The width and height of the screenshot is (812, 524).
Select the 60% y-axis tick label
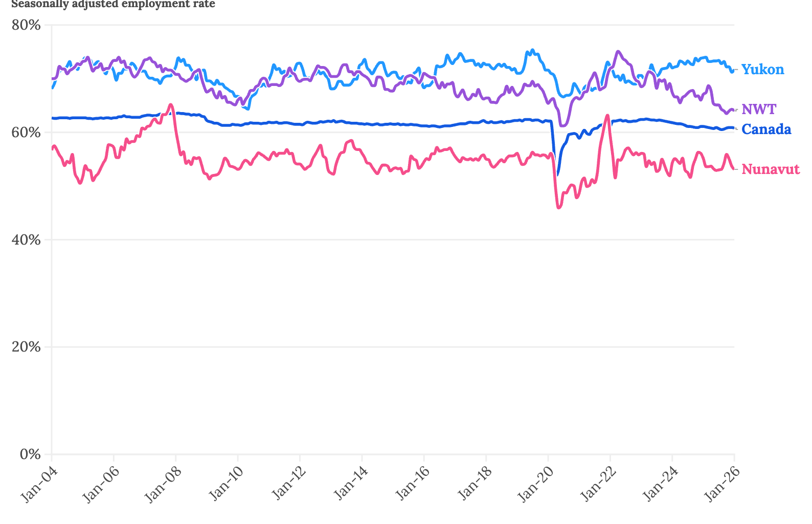pyautogui.click(x=26, y=133)
